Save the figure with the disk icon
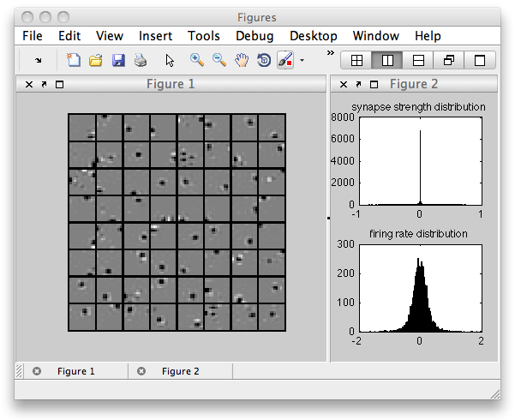This screenshot has height=420, width=515. [118, 61]
